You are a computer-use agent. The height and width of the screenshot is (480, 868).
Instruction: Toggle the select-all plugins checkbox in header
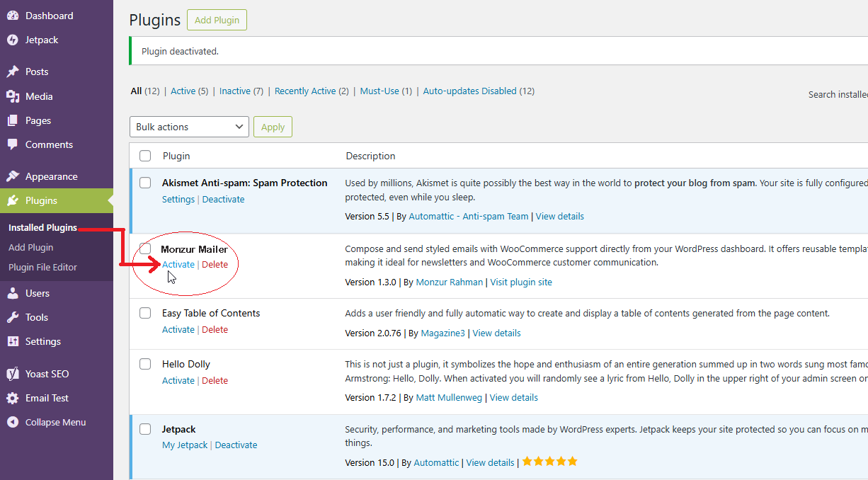tap(145, 156)
